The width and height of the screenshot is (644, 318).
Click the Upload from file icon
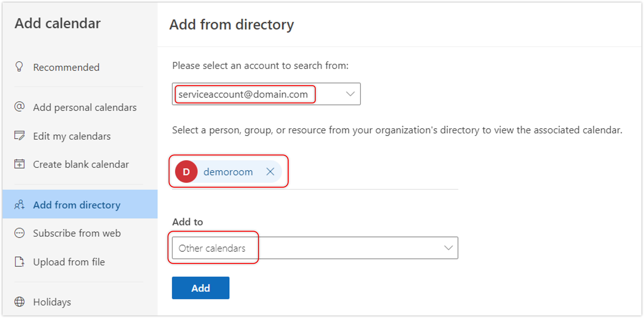click(x=19, y=262)
